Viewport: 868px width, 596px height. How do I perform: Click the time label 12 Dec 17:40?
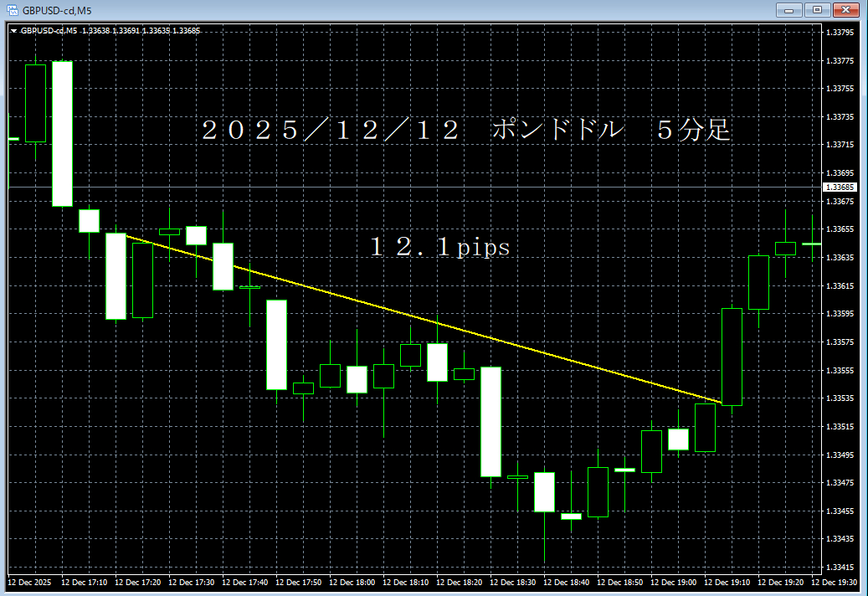[245, 582]
